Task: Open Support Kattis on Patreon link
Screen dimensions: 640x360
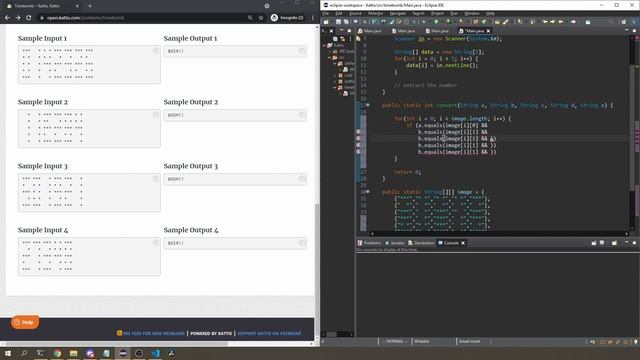Action: coord(269,333)
